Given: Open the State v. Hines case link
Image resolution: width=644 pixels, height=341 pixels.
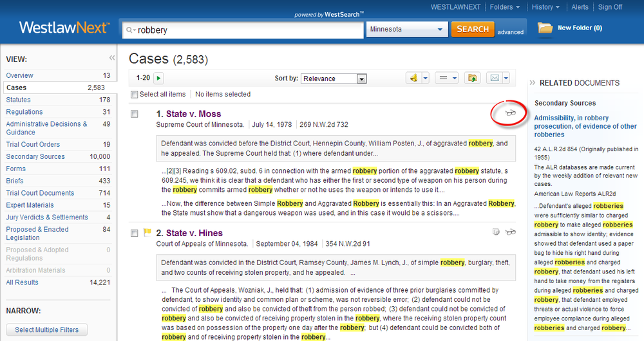Looking at the screenshot, I should point(194,233).
